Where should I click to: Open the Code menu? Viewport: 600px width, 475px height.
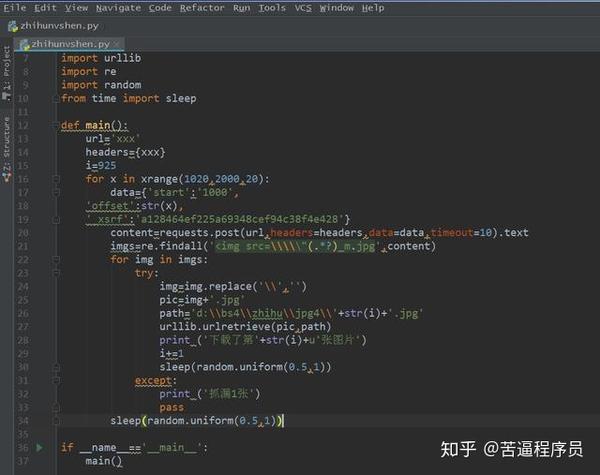160,8
